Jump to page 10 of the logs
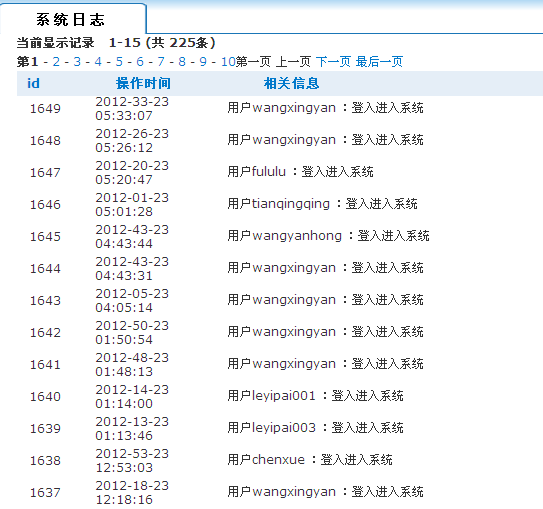The image size is (543, 509). (228, 62)
